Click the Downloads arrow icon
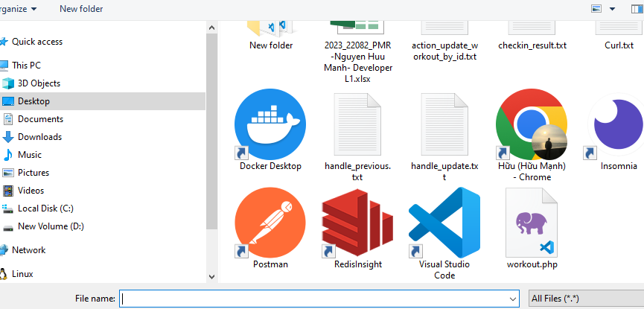The width and height of the screenshot is (644, 309). coord(8,137)
